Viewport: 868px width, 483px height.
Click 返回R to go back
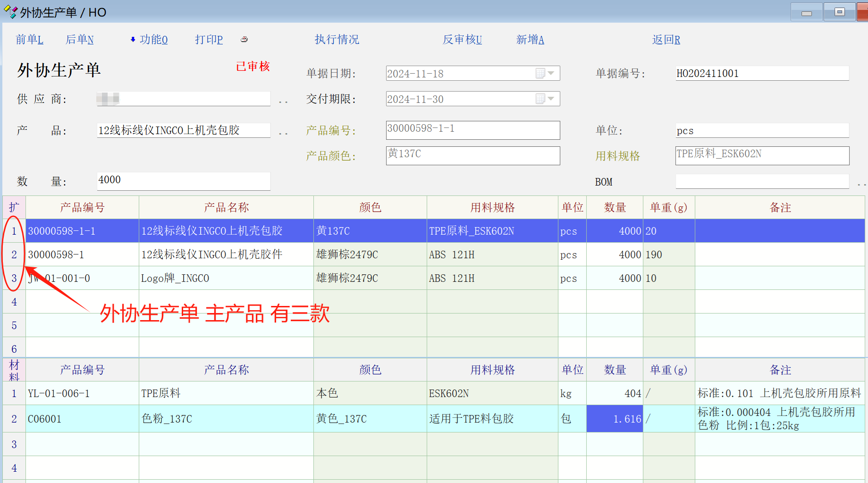coord(666,40)
